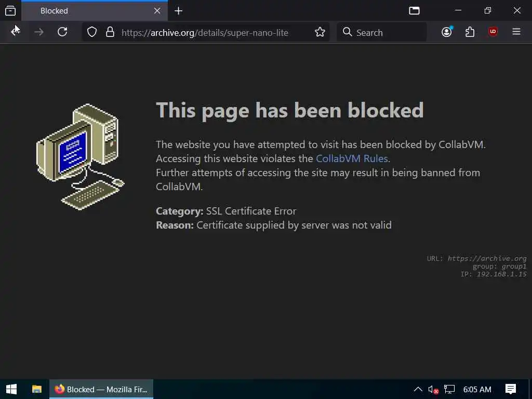532x399 pixels.
Task: Open the Windows Start menu
Action: pos(11,389)
